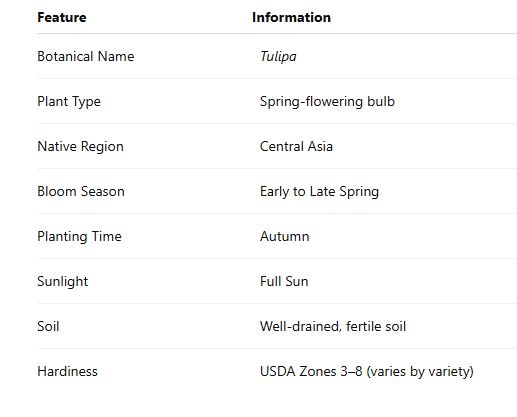517x417 pixels.
Task: Select the Planting Time label
Action: tap(79, 236)
